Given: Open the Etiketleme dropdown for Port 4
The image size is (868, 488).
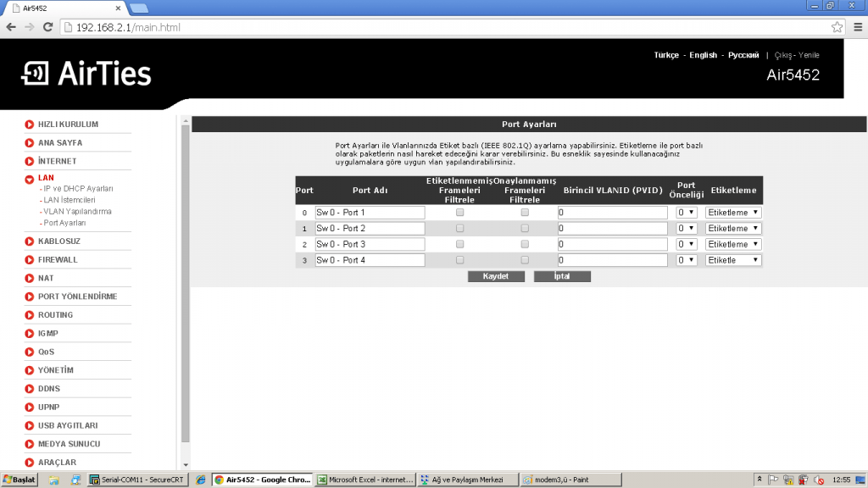Looking at the screenshot, I should [732, 259].
